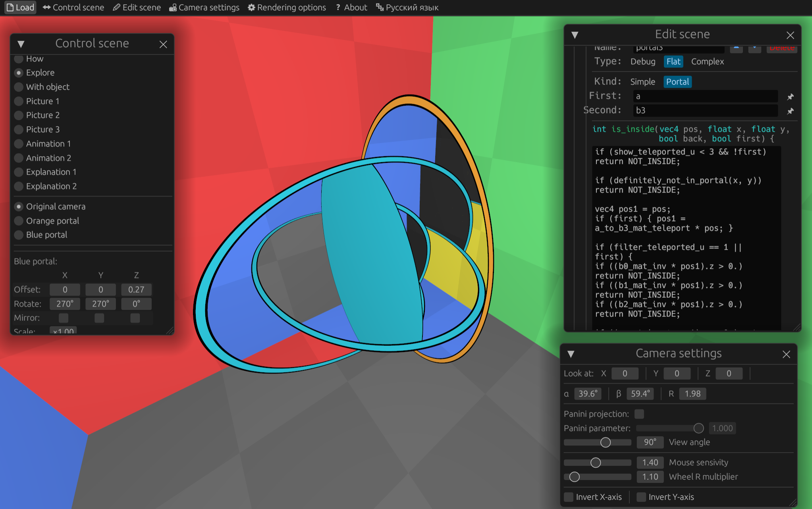
Task: Click the Rendering options gear icon
Action: tap(251, 7)
